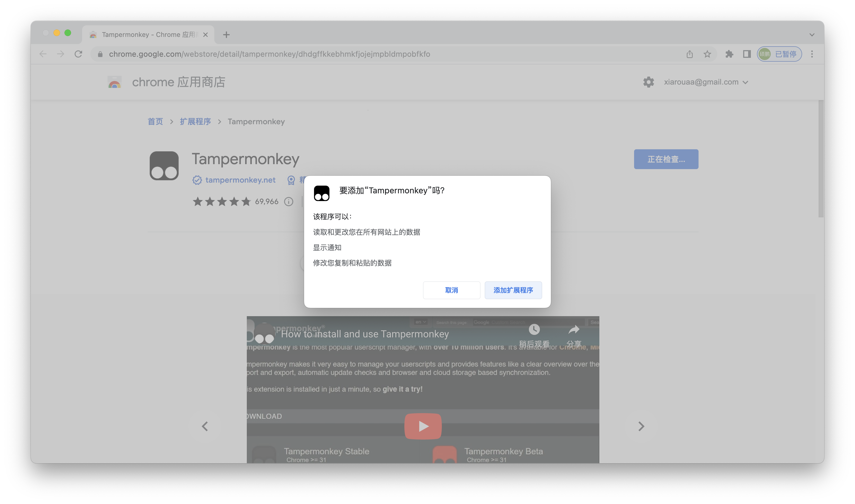Click the forward navigation arrow

pos(61,54)
